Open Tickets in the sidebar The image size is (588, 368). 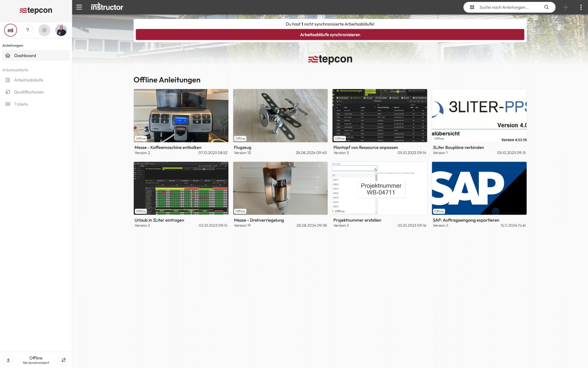point(21,104)
